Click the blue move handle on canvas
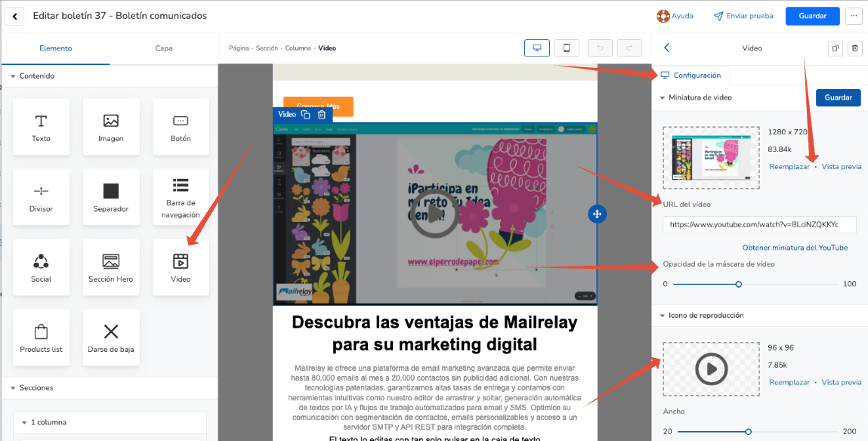The image size is (868, 441). pyautogui.click(x=598, y=214)
